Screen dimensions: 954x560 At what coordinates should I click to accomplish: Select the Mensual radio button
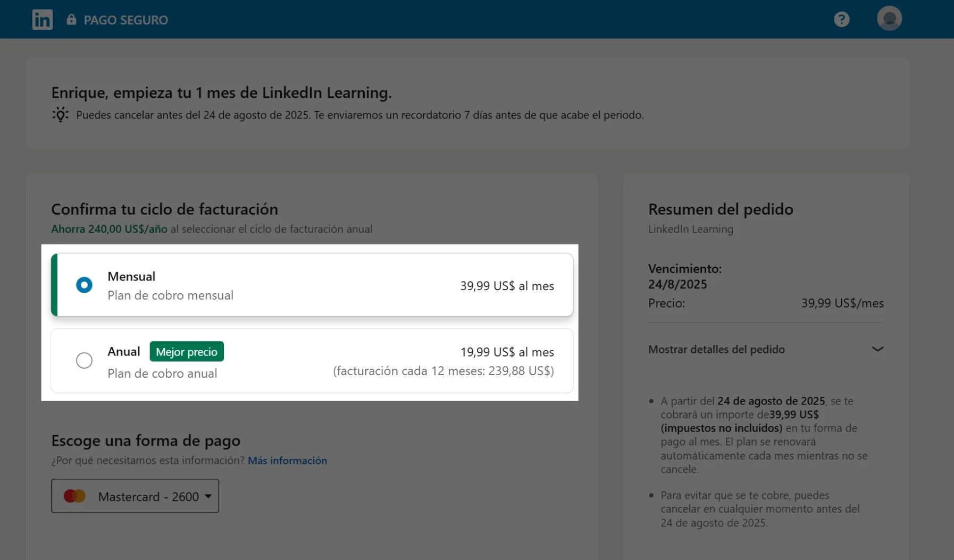tap(84, 285)
